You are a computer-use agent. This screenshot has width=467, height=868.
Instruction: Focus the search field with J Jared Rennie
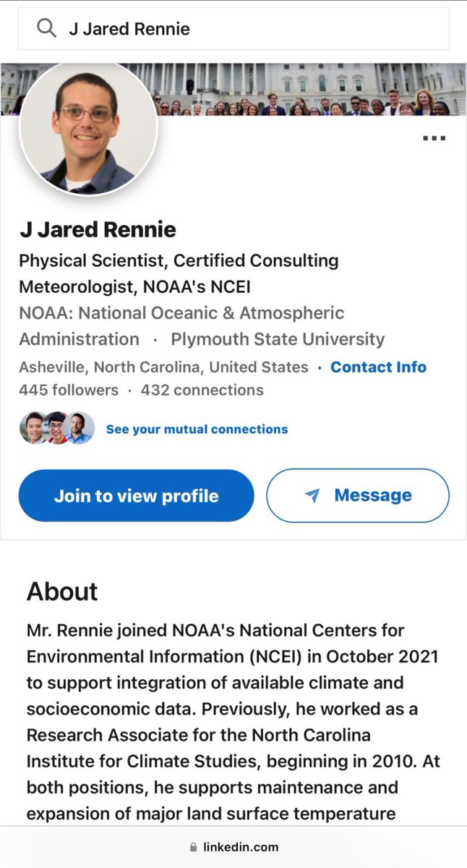coord(246,29)
